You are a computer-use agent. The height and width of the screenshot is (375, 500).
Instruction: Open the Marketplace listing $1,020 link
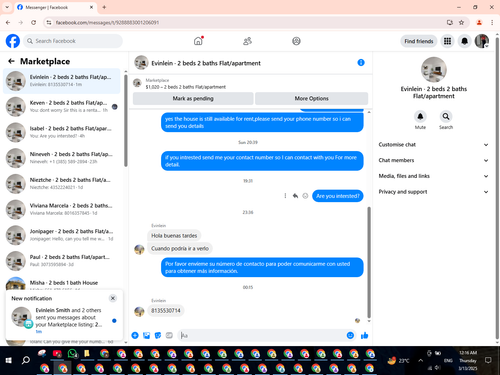coord(186,87)
